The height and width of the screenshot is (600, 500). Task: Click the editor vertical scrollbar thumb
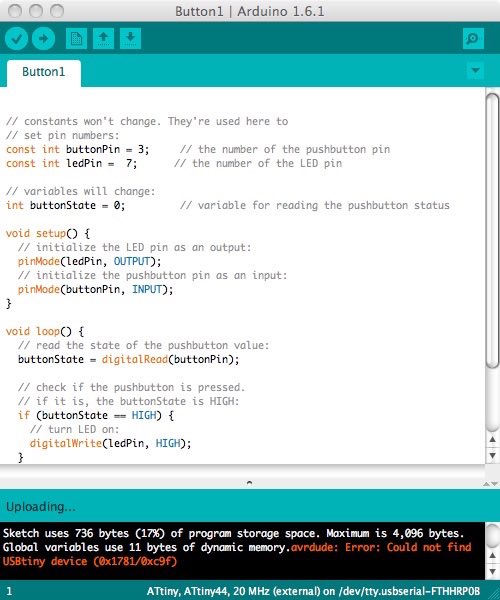pyautogui.click(x=493, y=231)
